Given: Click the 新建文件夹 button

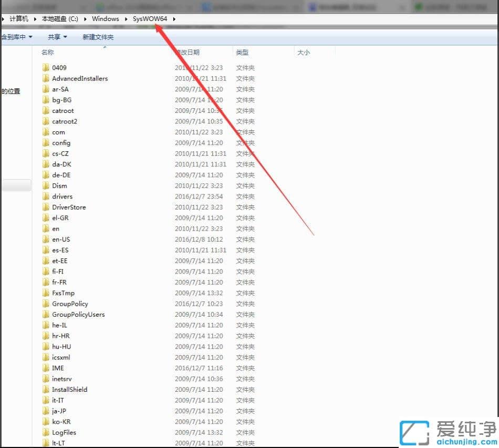Looking at the screenshot, I should [97, 37].
